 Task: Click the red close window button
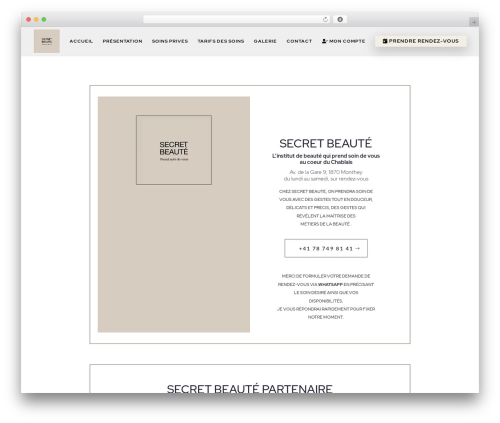pyautogui.click(x=29, y=19)
